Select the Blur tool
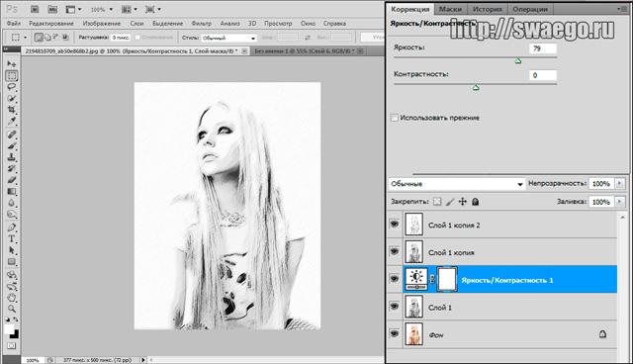The image size is (633, 364). click(x=12, y=203)
